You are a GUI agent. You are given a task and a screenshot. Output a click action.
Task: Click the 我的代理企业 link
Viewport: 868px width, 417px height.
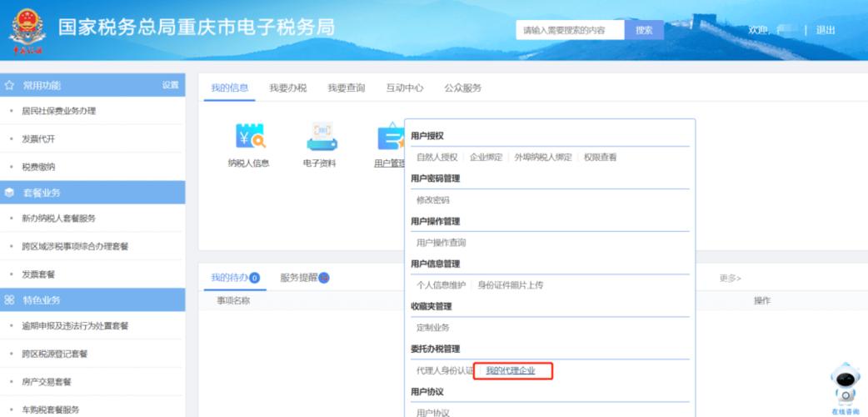(x=511, y=371)
